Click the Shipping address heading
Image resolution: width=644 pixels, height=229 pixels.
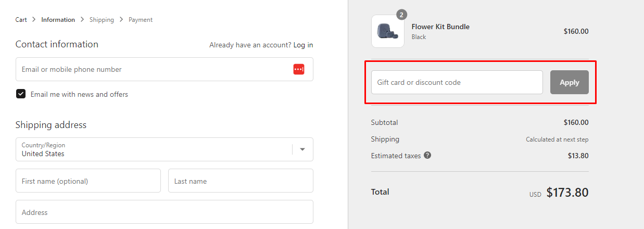(51, 125)
